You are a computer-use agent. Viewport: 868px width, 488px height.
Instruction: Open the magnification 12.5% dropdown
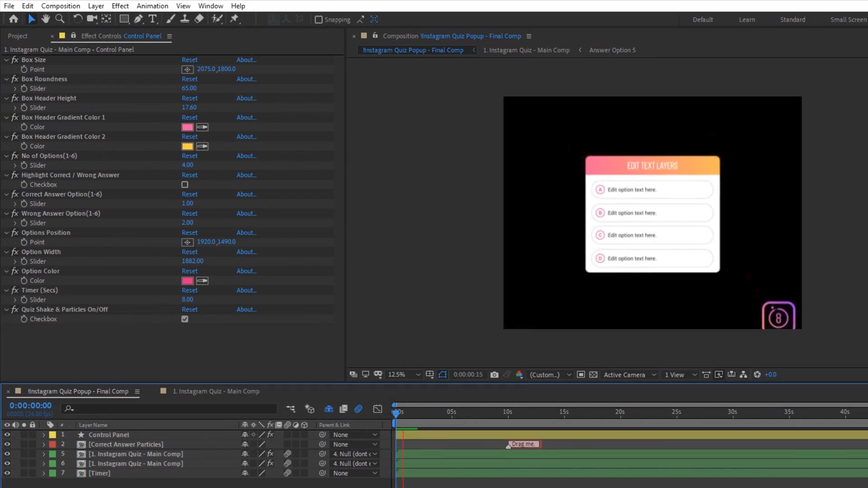pyautogui.click(x=404, y=375)
